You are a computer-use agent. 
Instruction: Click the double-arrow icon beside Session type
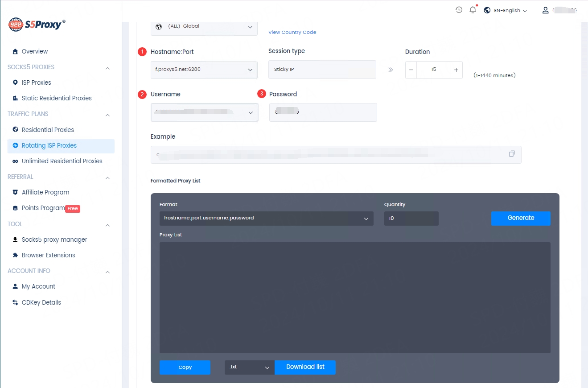pos(391,70)
